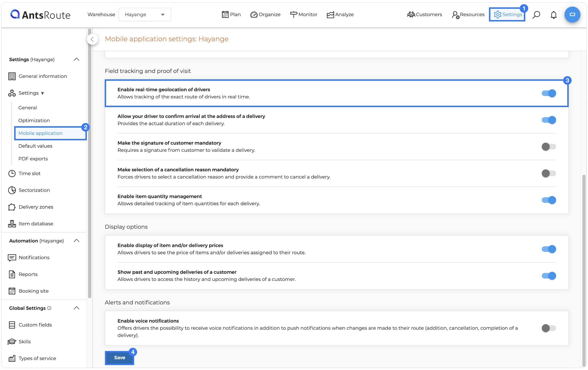The image size is (588, 370).
Task: Collapse the Settings submenu triangle
Action: pyautogui.click(x=42, y=93)
